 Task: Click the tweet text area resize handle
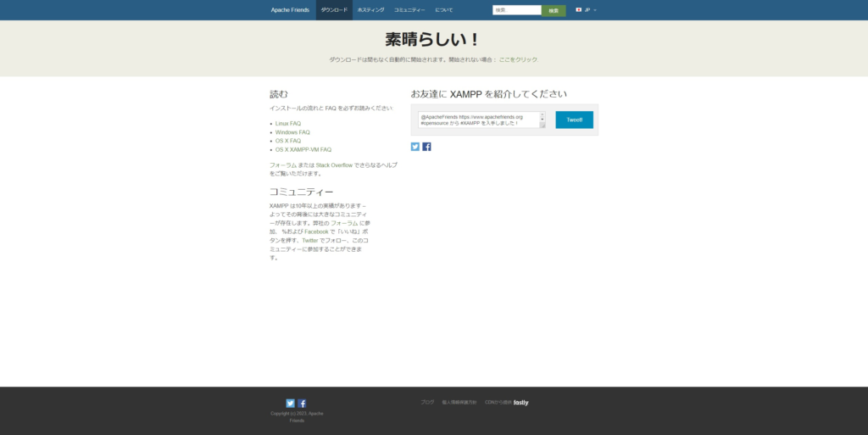point(542,125)
